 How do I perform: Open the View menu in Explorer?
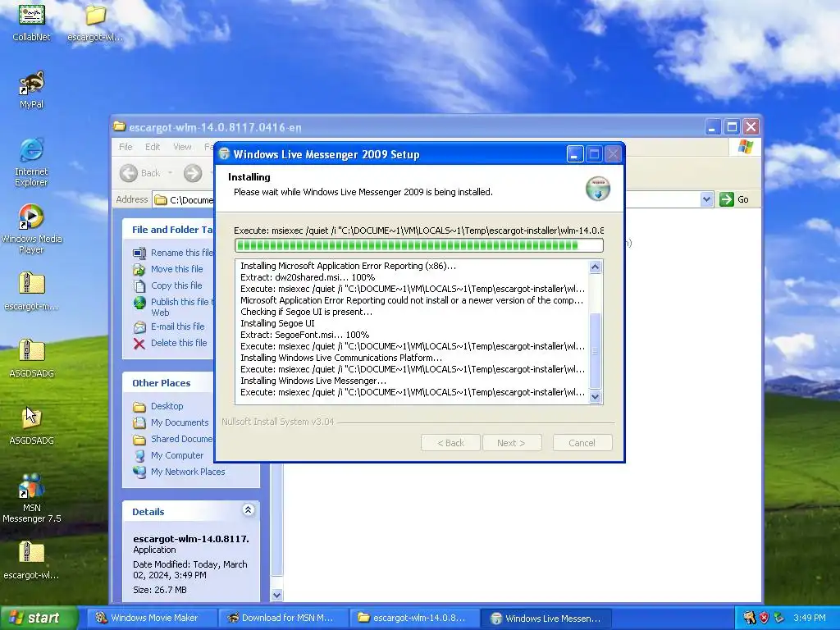182,147
